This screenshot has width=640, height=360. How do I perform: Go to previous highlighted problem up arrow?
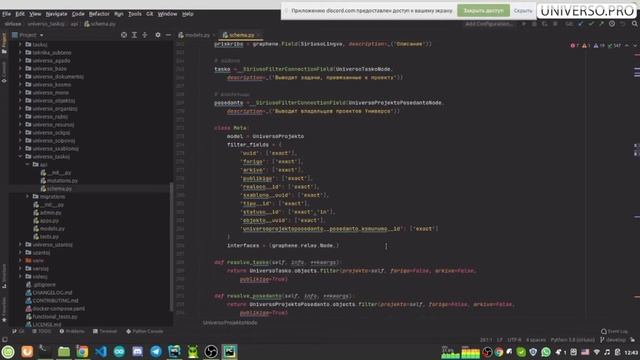click(x=627, y=45)
